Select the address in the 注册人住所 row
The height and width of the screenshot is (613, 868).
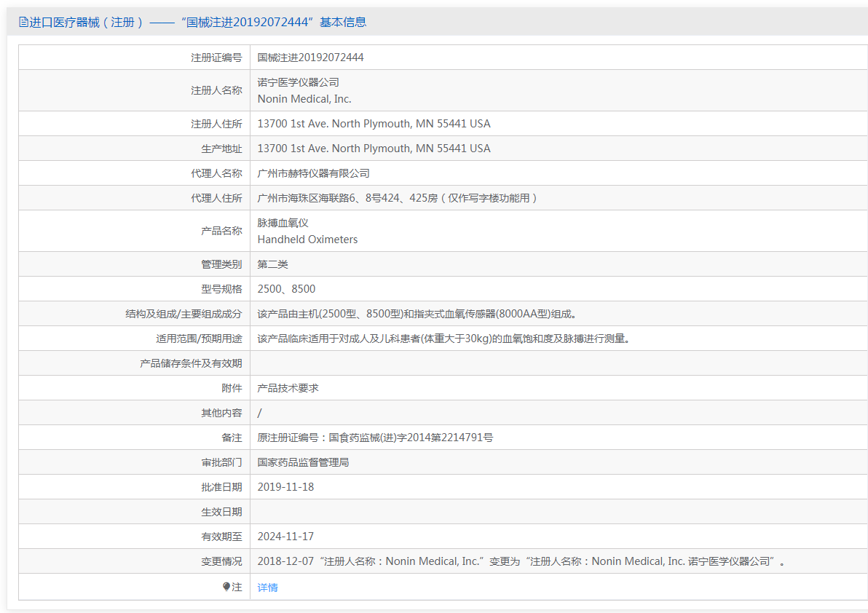tap(374, 124)
